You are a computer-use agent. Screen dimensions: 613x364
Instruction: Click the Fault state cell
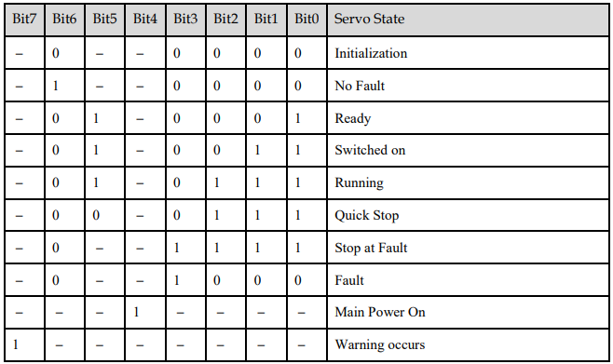coord(468,280)
